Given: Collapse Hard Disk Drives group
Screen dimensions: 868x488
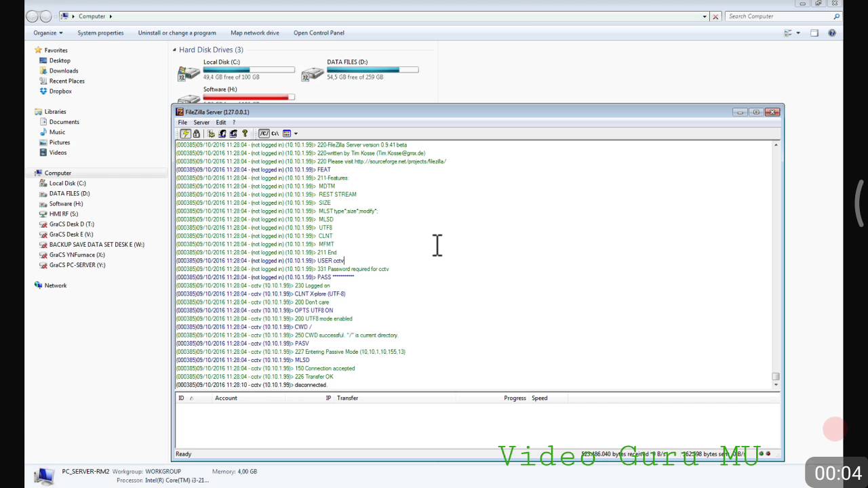Looking at the screenshot, I should tap(174, 49).
